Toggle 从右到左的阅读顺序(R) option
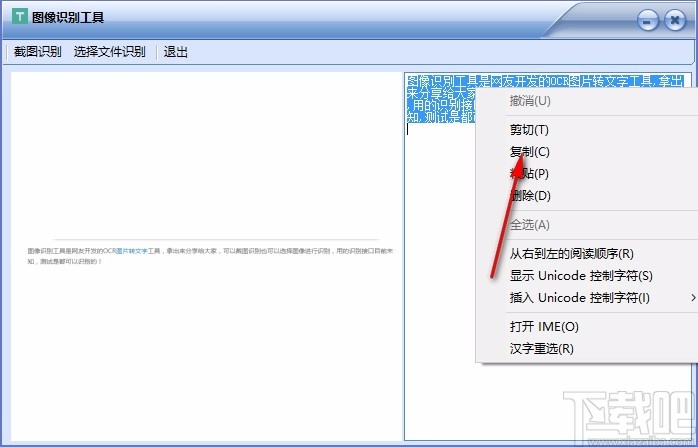 [x=587, y=254]
